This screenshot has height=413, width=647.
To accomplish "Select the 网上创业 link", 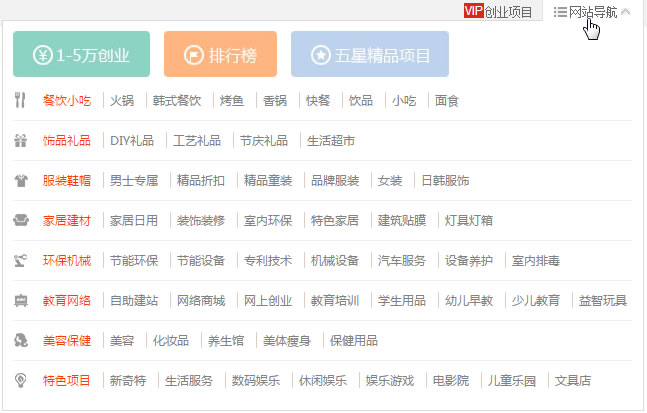I will (268, 300).
